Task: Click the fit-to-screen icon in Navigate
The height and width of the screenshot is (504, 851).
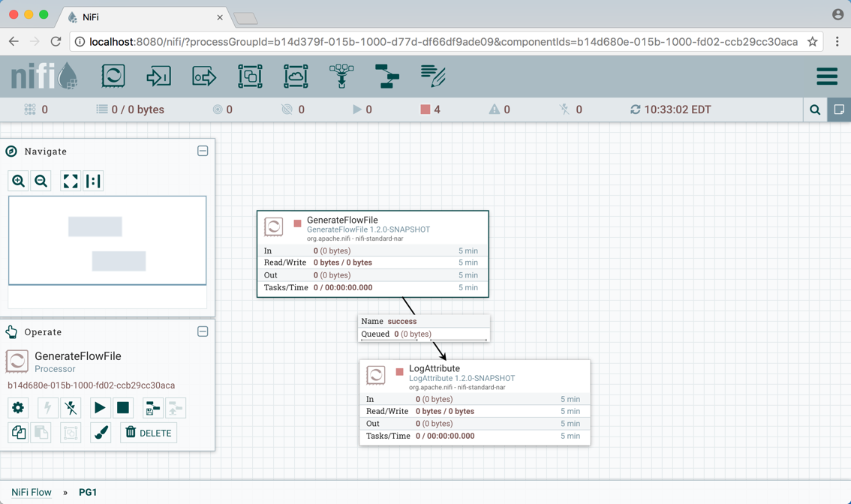Action: click(x=71, y=181)
